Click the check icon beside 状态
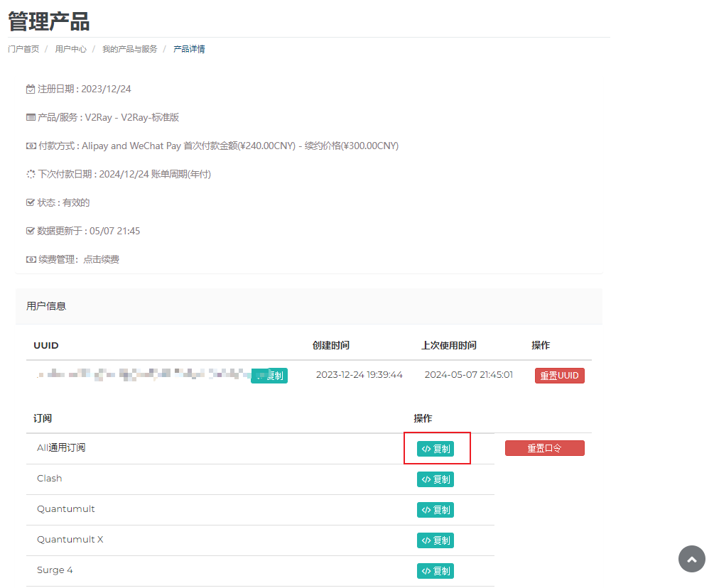The width and height of the screenshot is (714, 588). click(31, 203)
